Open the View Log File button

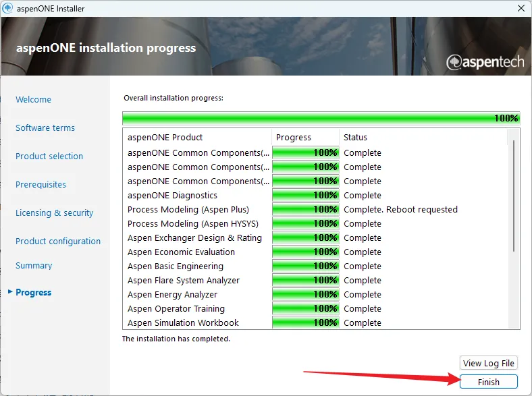pos(489,363)
